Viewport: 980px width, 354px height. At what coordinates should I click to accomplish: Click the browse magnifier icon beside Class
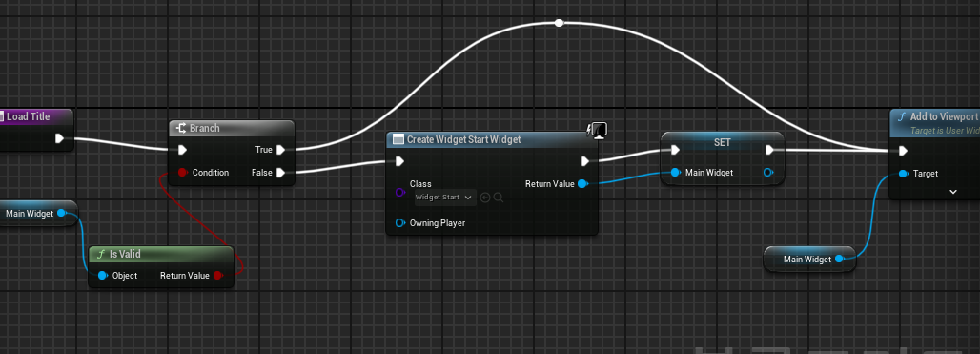point(499,198)
